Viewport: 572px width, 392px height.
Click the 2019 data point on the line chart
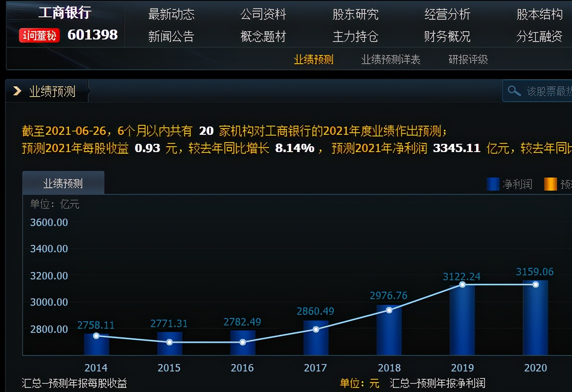(462, 284)
